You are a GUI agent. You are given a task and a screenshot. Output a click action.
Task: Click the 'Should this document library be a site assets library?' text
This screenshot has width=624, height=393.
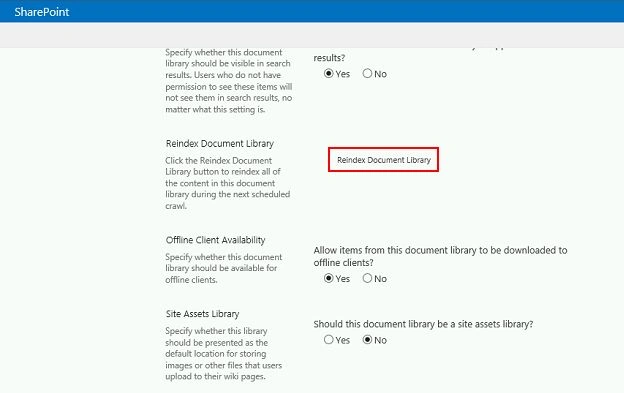point(423,324)
